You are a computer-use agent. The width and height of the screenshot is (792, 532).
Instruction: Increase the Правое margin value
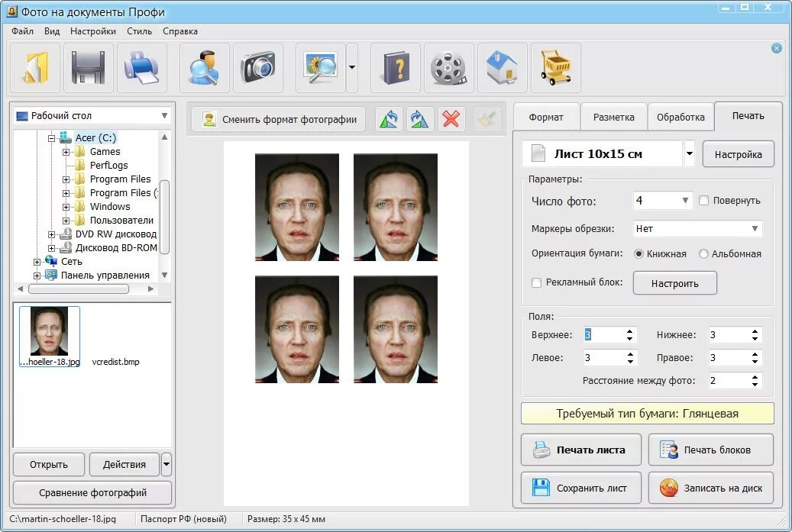click(755, 354)
